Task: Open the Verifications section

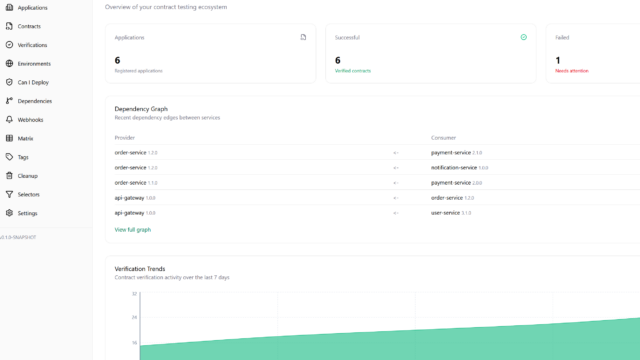Action: click(x=32, y=45)
